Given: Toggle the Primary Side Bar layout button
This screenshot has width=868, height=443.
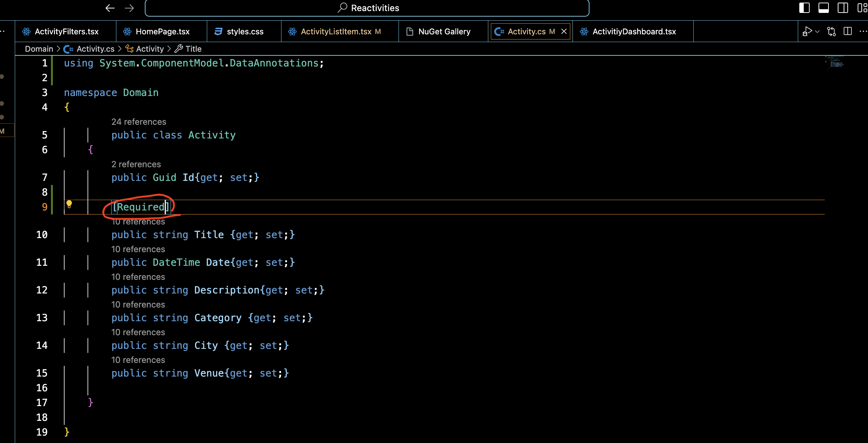Looking at the screenshot, I should pyautogui.click(x=804, y=8).
